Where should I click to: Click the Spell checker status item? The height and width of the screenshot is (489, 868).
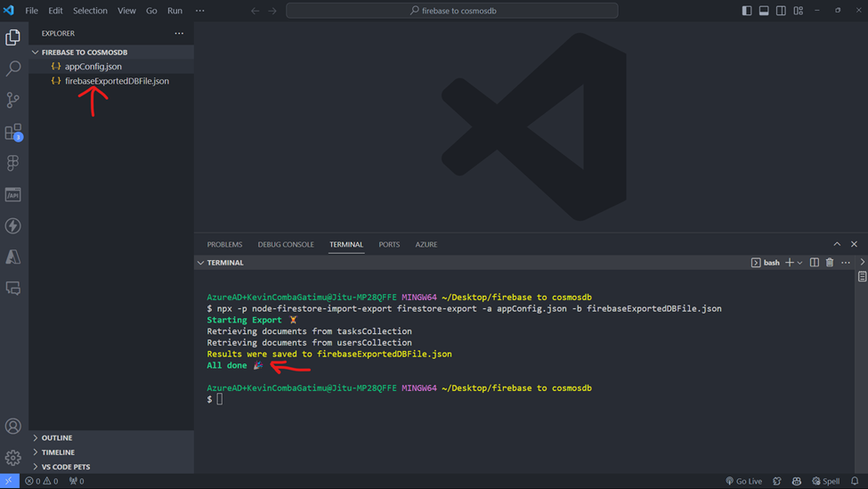(825, 481)
